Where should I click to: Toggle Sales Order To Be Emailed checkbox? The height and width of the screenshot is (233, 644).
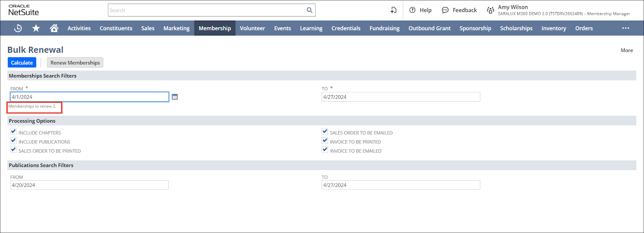(x=325, y=131)
